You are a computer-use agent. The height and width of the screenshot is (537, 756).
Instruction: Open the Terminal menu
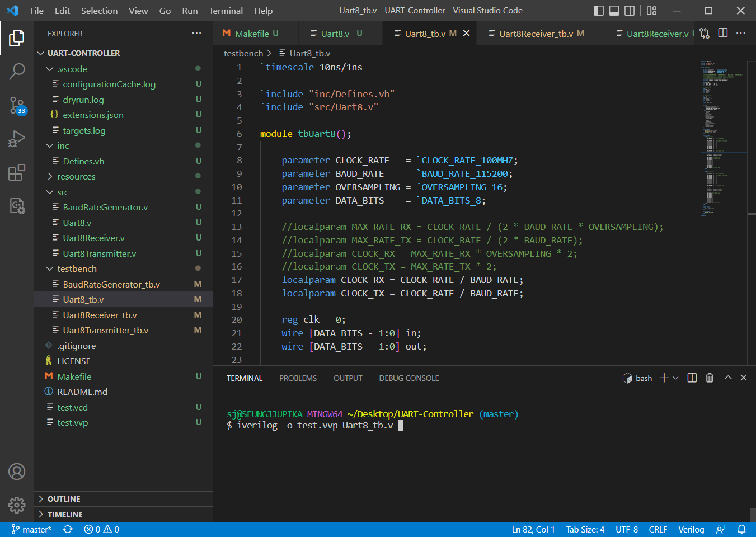tap(226, 11)
